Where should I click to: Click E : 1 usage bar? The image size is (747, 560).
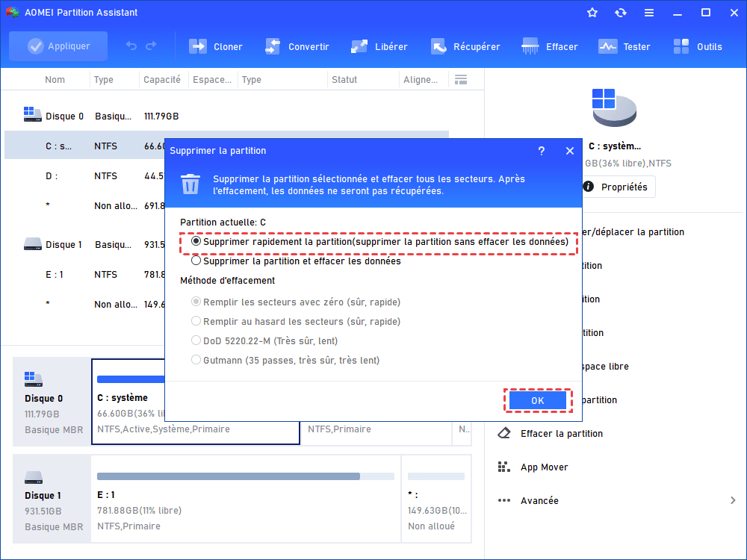(x=245, y=476)
